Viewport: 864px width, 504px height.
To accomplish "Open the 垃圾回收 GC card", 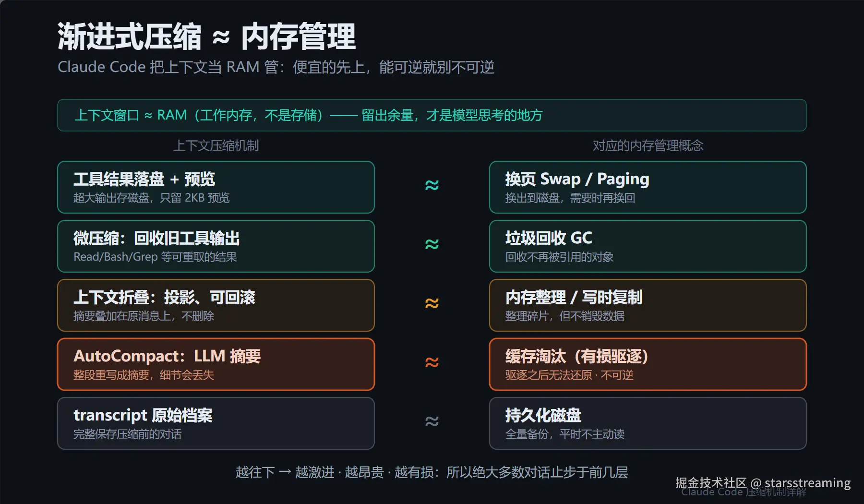I will [648, 246].
